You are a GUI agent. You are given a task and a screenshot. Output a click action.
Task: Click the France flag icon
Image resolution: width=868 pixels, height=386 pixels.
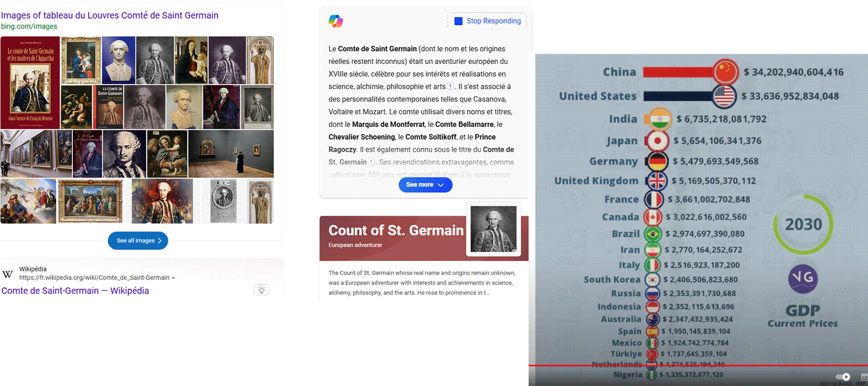coord(654,199)
